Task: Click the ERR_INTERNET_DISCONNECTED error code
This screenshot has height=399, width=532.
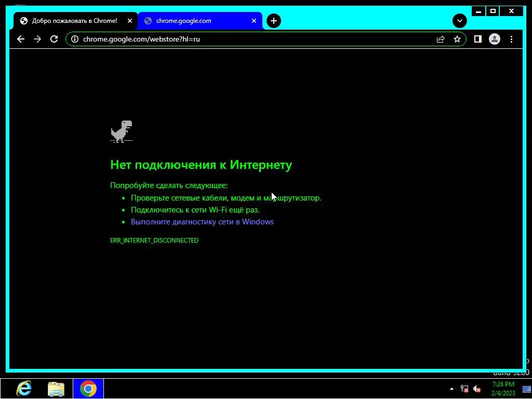Action: 154,240
